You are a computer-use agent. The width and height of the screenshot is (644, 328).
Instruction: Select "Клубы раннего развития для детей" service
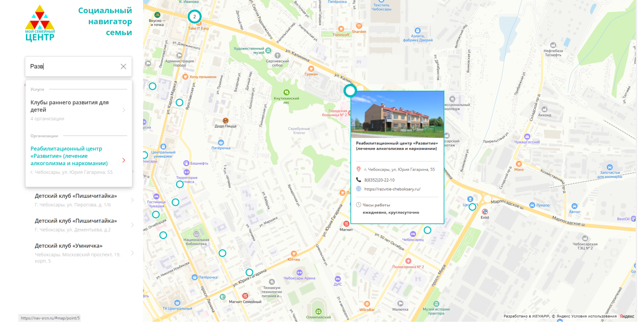(x=79, y=110)
